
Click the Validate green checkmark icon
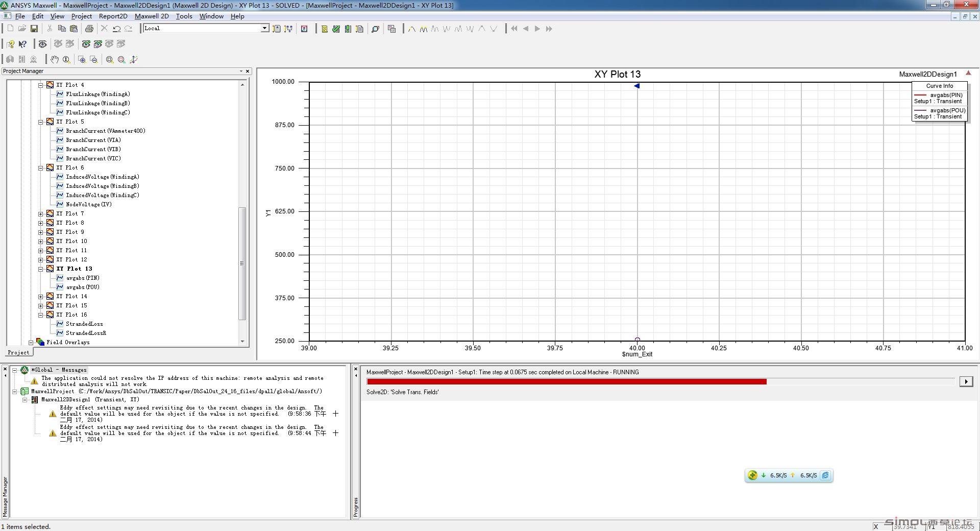click(336, 29)
